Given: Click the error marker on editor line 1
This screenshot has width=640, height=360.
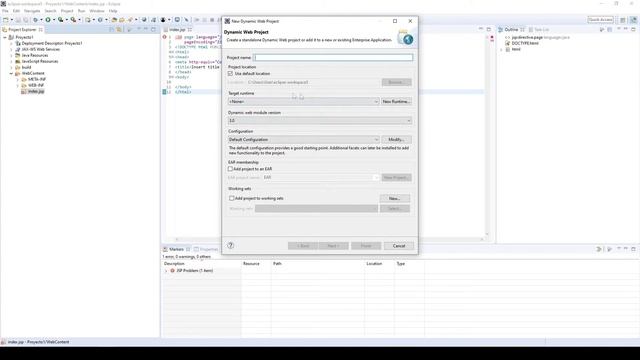Looking at the screenshot, I should tap(164, 37).
